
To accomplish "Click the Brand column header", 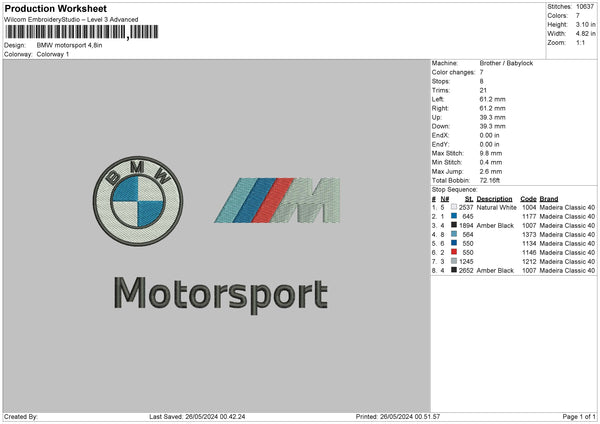I will [550, 198].
